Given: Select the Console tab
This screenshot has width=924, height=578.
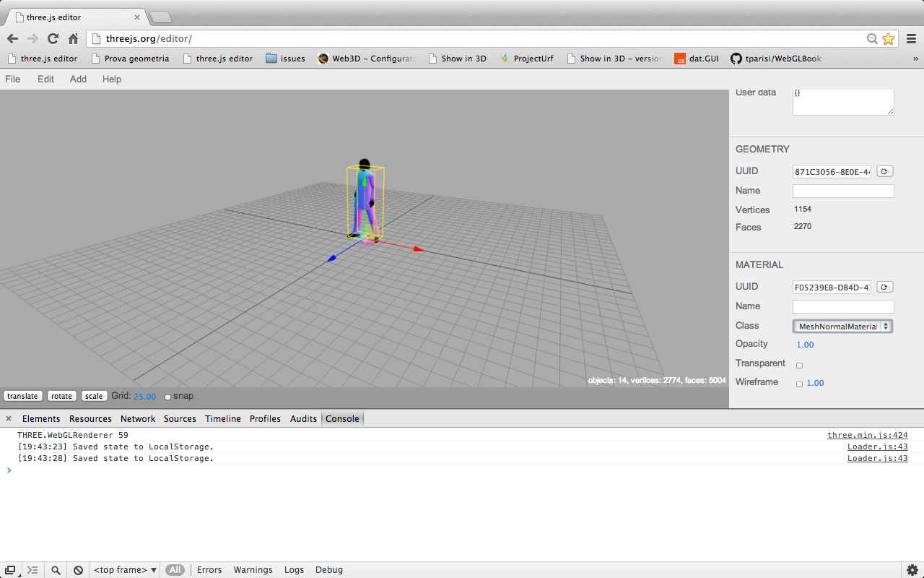Looking at the screenshot, I should point(342,418).
